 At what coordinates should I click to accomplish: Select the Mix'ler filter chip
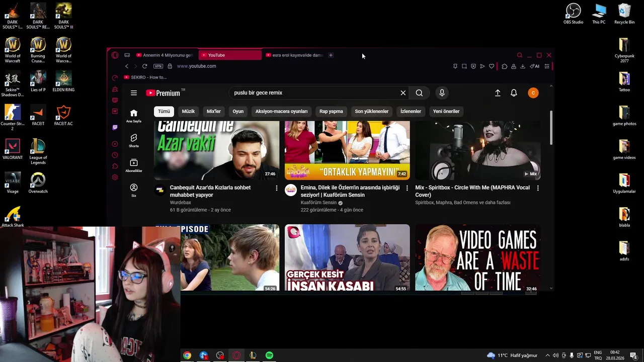point(214,112)
